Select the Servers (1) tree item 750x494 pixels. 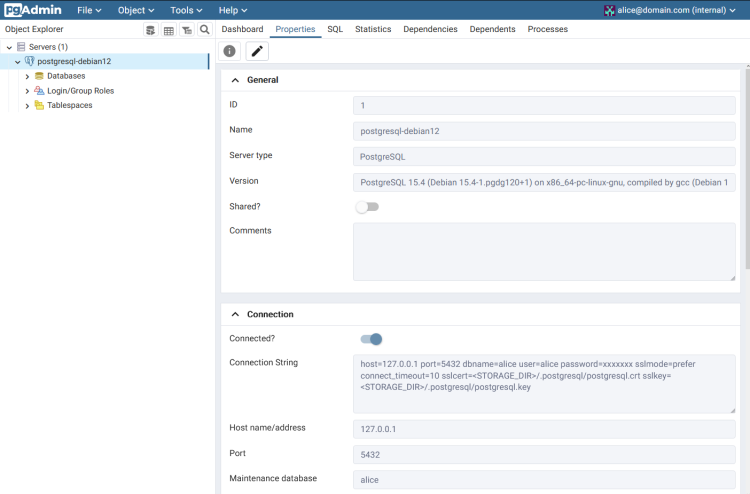[48, 47]
